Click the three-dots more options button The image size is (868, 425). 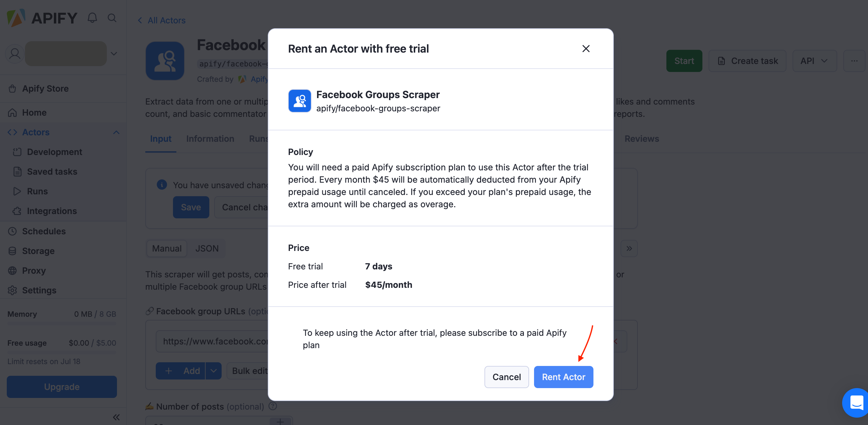(854, 61)
